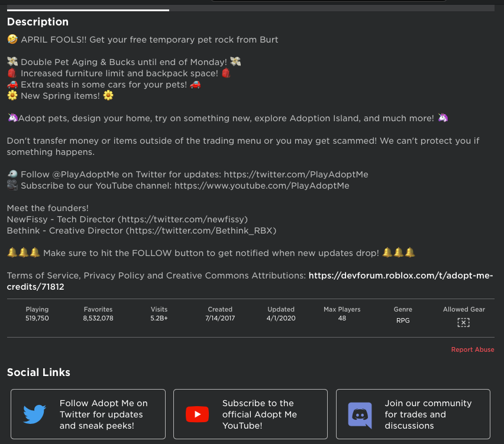The width and height of the screenshot is (504, 444).
Task: Click the Genre value RPG
Action: [x=403, y=320]
